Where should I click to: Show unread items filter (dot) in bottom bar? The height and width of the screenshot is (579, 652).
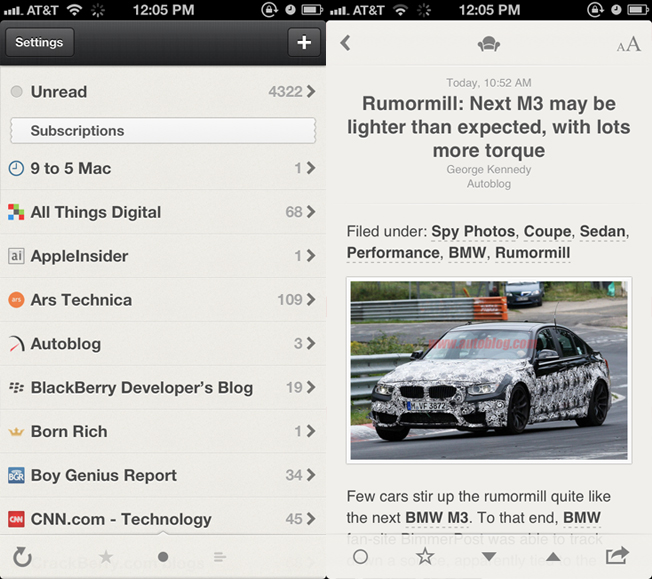click(x=163, y=557)
